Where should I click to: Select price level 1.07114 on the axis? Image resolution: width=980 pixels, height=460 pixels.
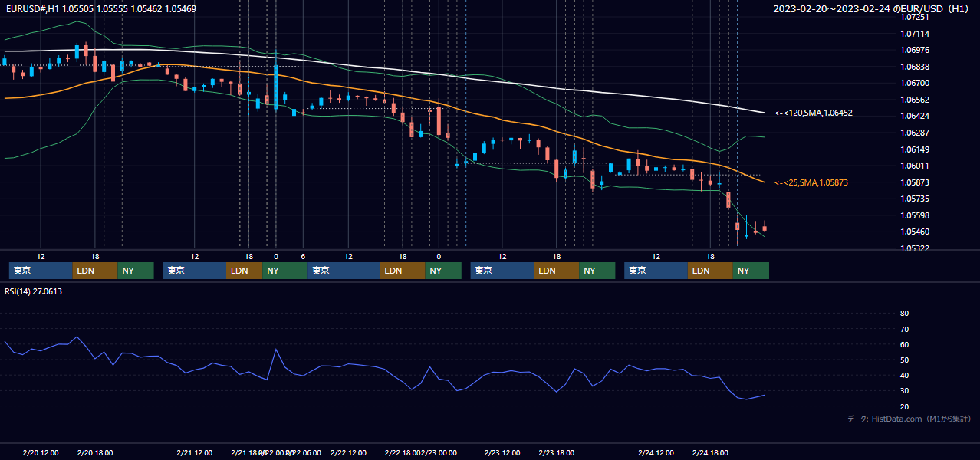915,34
